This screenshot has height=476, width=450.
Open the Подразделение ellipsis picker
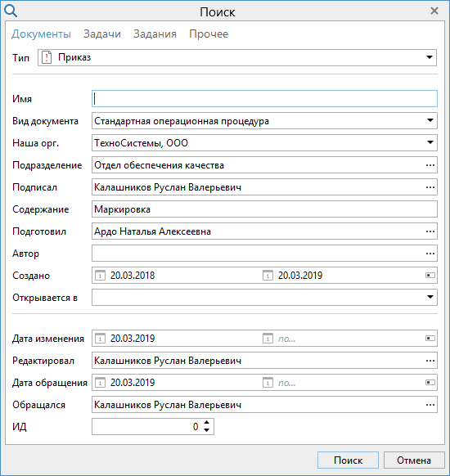point(430,165)
